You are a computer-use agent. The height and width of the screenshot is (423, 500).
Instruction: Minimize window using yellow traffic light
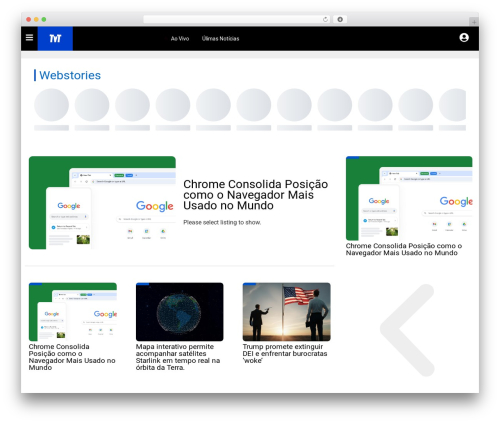pos(36,19)
